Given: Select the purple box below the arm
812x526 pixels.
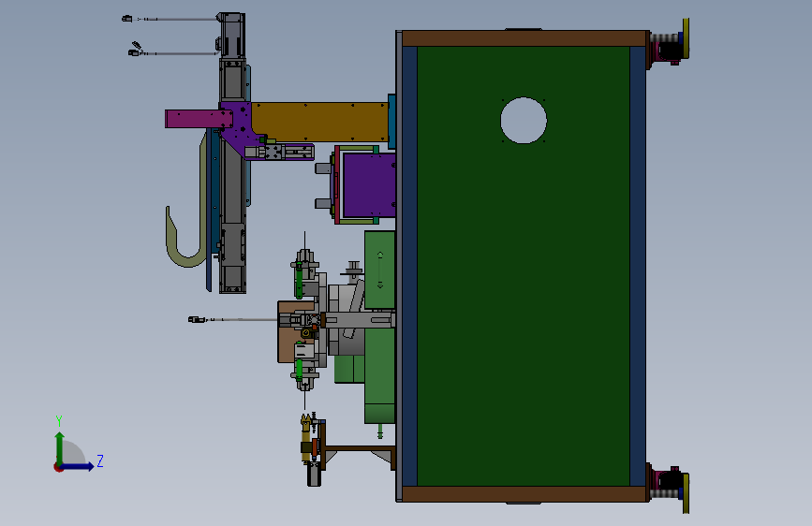Looking at the screenshot, I should pos(369,184).
